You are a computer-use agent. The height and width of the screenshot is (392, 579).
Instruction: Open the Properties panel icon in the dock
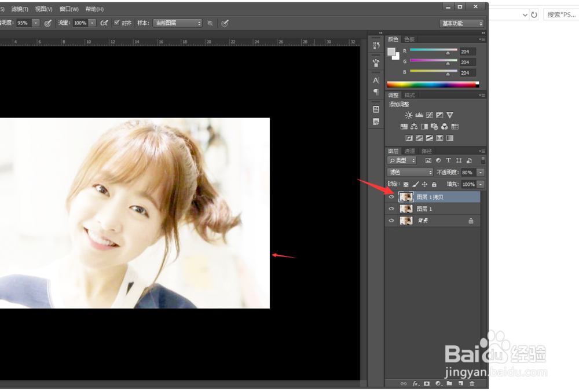[x=376, y=109]
